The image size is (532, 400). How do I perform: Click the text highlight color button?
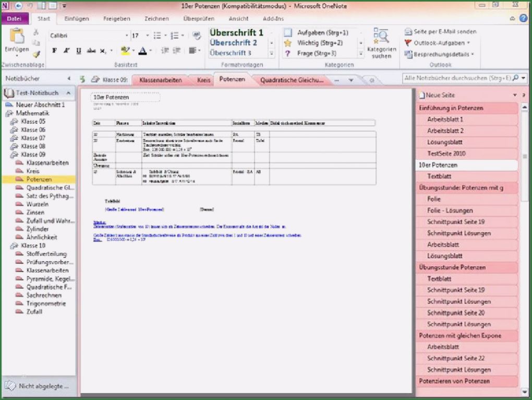(124, 51)
